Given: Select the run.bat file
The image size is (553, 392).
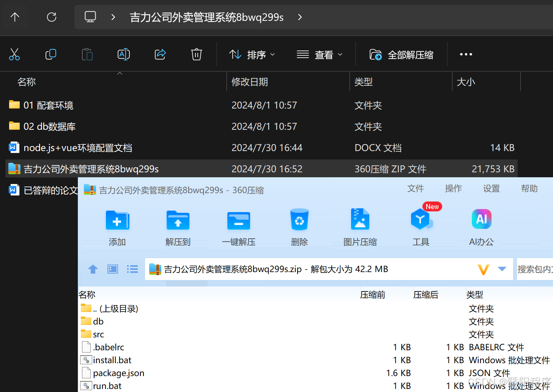Looking at the screenshot, I should 101,386.
